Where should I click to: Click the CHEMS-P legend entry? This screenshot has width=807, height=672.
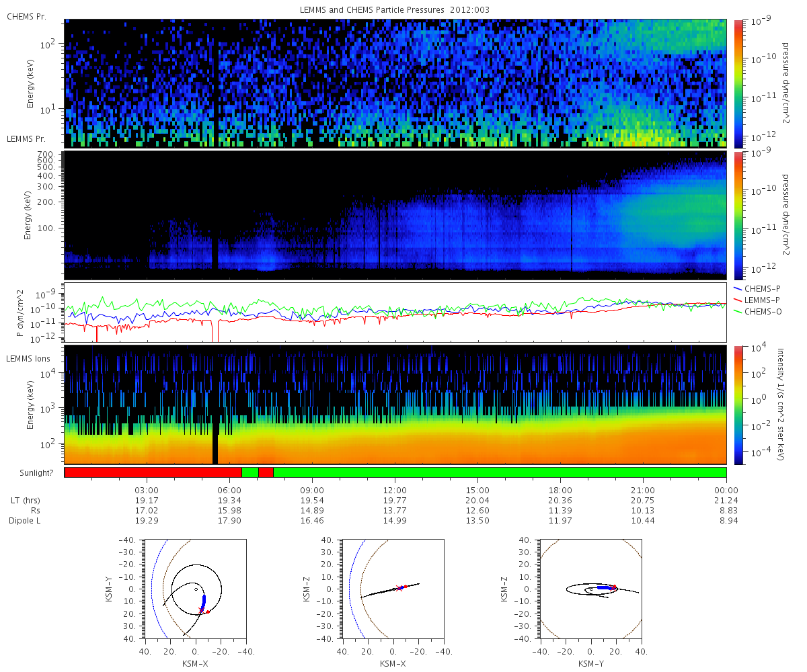click(757, 288)
